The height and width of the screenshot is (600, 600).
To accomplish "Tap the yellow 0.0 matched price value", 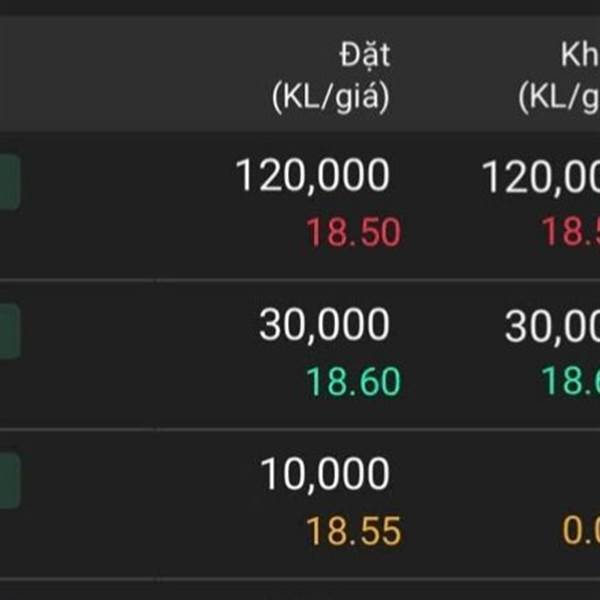I will [x=581, y=531].
